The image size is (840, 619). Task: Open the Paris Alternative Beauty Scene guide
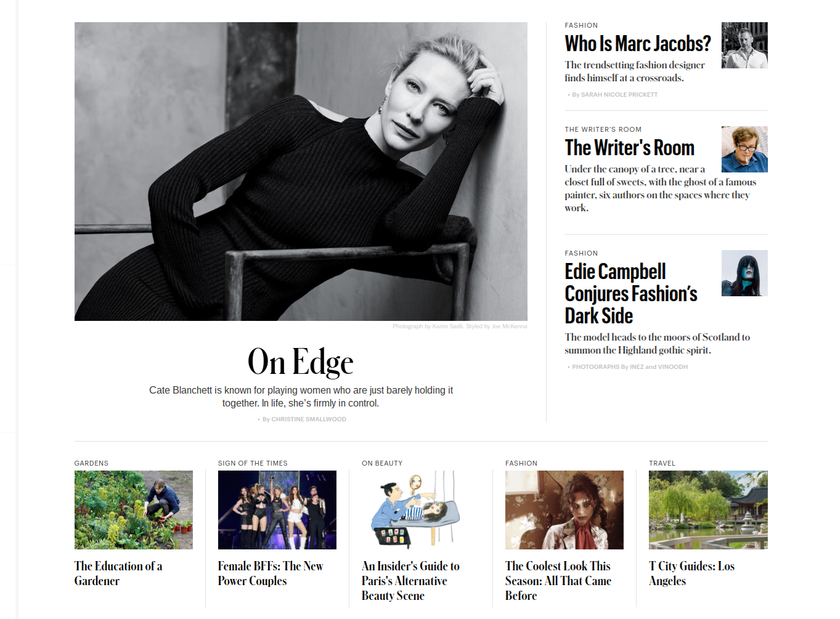(x=410, y=581)
